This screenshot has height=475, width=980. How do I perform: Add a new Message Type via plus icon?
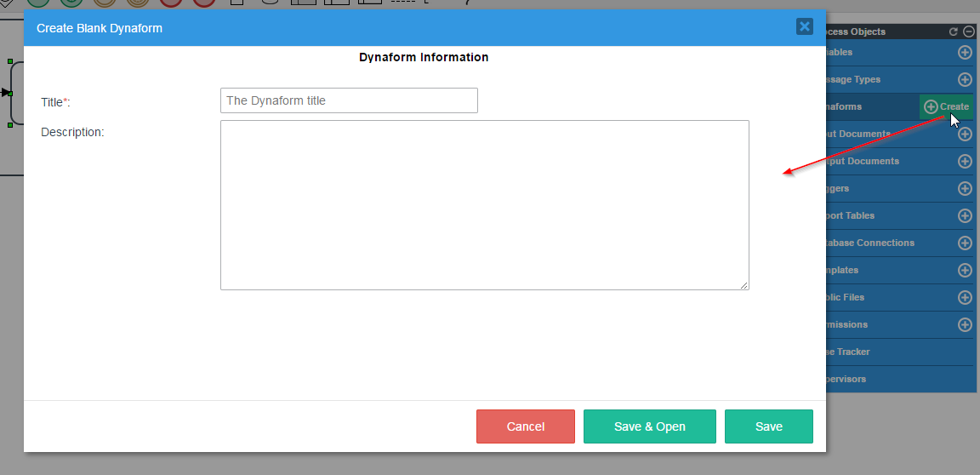coord(965,79)
